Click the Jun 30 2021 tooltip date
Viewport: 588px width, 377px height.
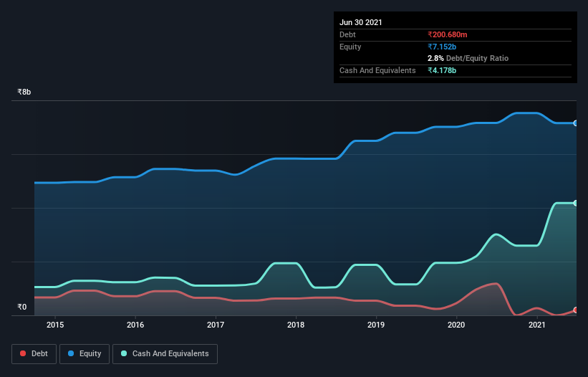coord(361,22)
